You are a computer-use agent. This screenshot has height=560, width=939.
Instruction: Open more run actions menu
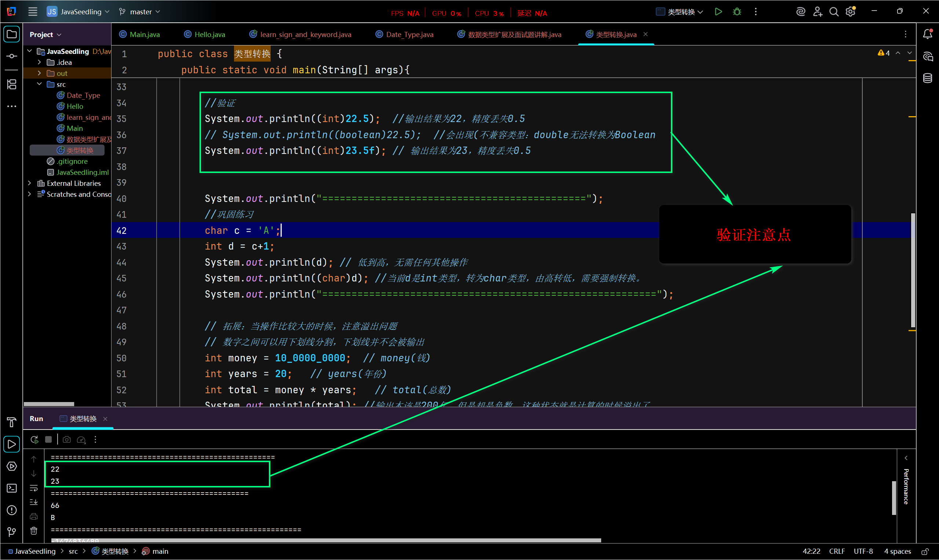[x=756, y=12]
